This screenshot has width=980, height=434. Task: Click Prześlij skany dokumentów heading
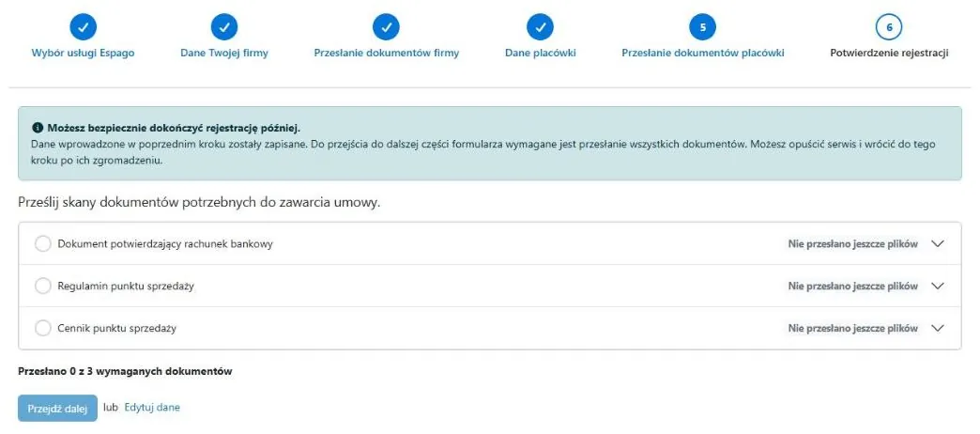pyautogui.click(x=200, y=203)
